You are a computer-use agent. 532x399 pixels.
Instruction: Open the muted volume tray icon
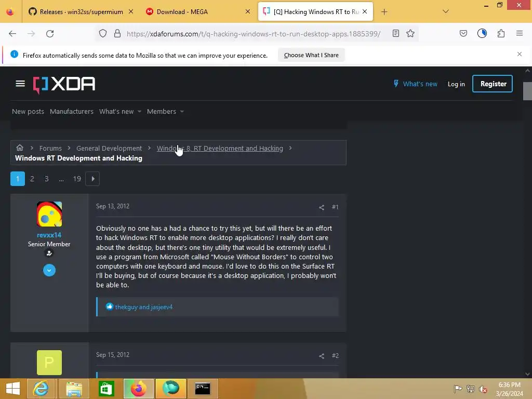483,389
